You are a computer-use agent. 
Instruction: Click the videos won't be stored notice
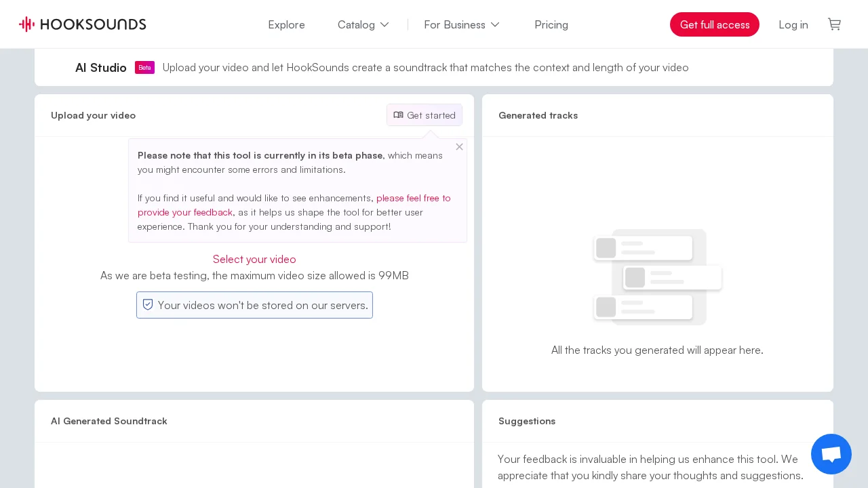point(262,305)
